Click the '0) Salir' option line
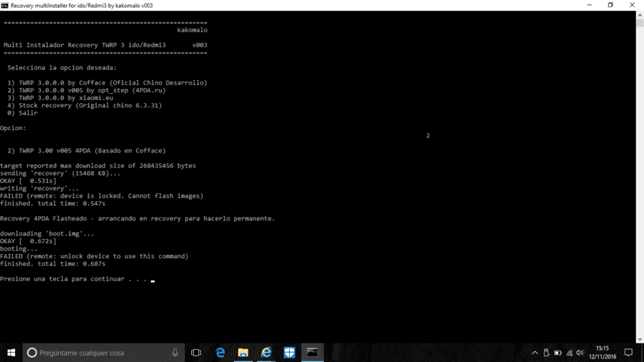 coord(22,113)
